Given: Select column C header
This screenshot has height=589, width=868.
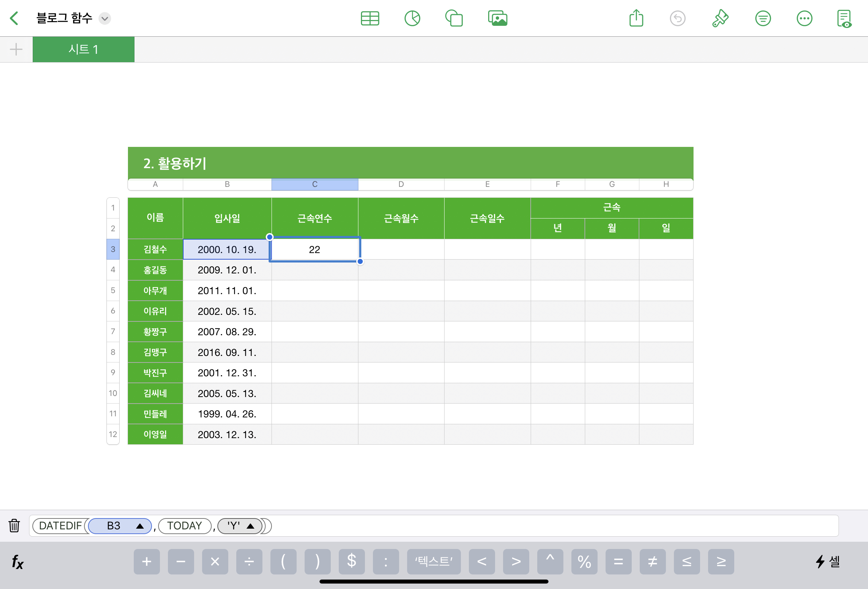Looking at the screenshot, I should click(314, 184).
